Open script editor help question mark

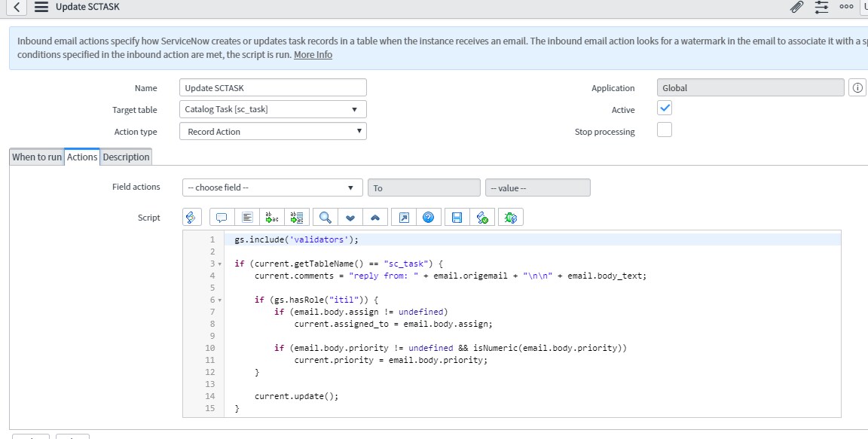[429, 218]
